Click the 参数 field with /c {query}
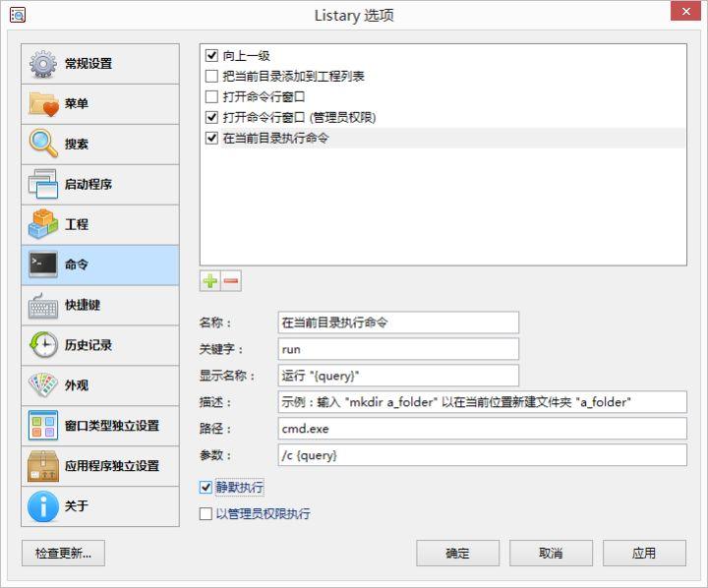Screen dimensions: 708x588 [x=482, y=455]
